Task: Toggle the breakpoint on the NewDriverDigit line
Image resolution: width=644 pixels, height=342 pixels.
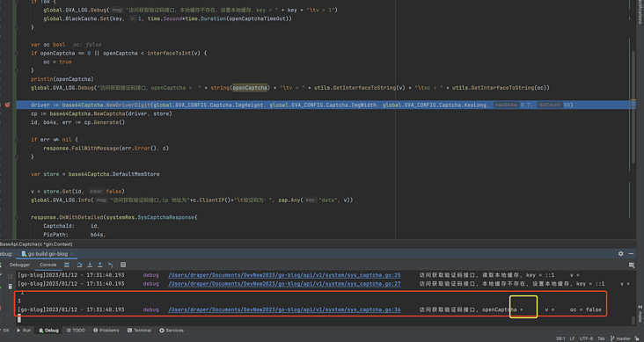Action: (x=7, y=106)
